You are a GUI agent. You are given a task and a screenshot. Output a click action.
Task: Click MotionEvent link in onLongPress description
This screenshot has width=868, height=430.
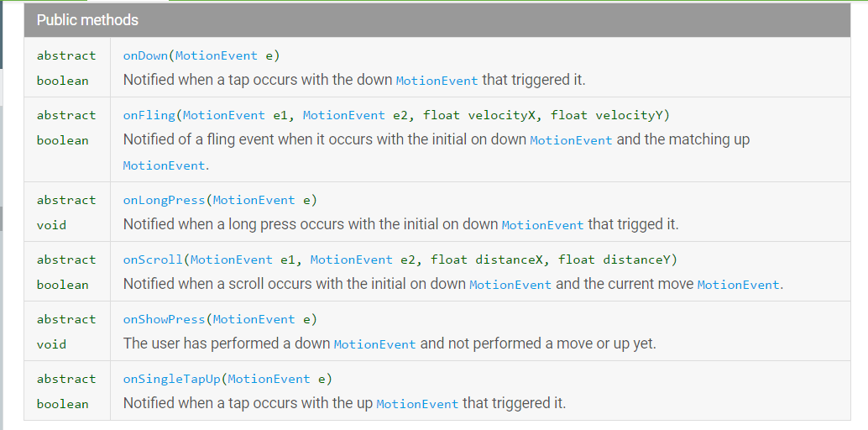(542, 225)
